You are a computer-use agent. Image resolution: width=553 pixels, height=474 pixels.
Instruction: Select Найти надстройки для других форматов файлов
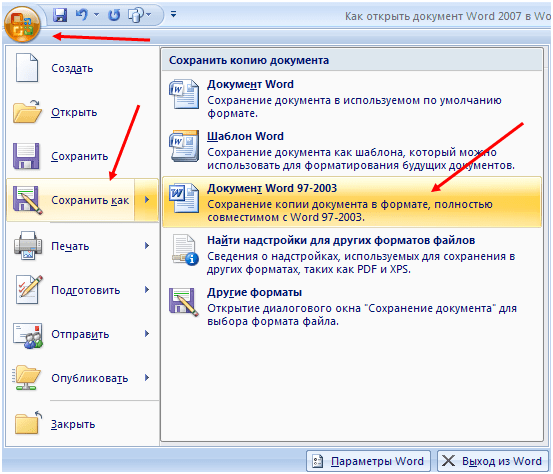tap(341, 241)
